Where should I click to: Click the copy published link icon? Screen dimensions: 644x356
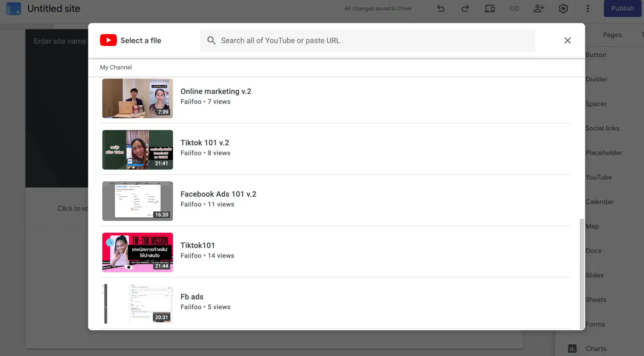514,8
